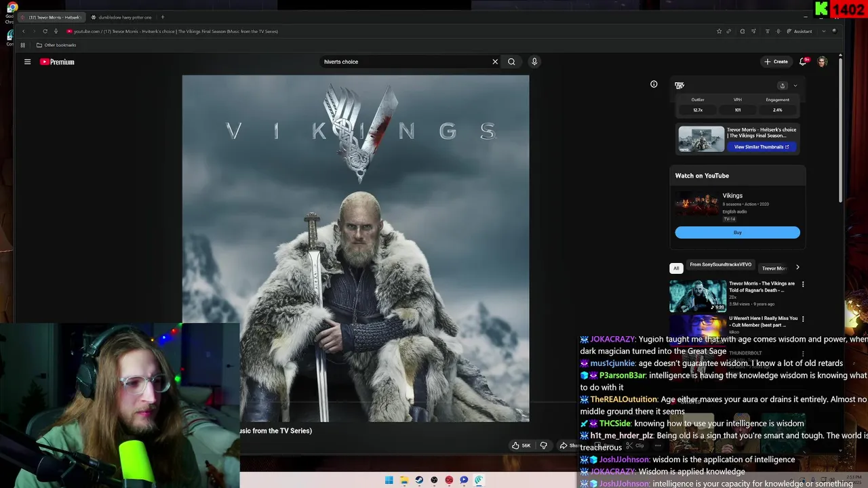868x488 pixels.
Task: Clear the 'hiverts choice' search text
Action: point(495,62)
